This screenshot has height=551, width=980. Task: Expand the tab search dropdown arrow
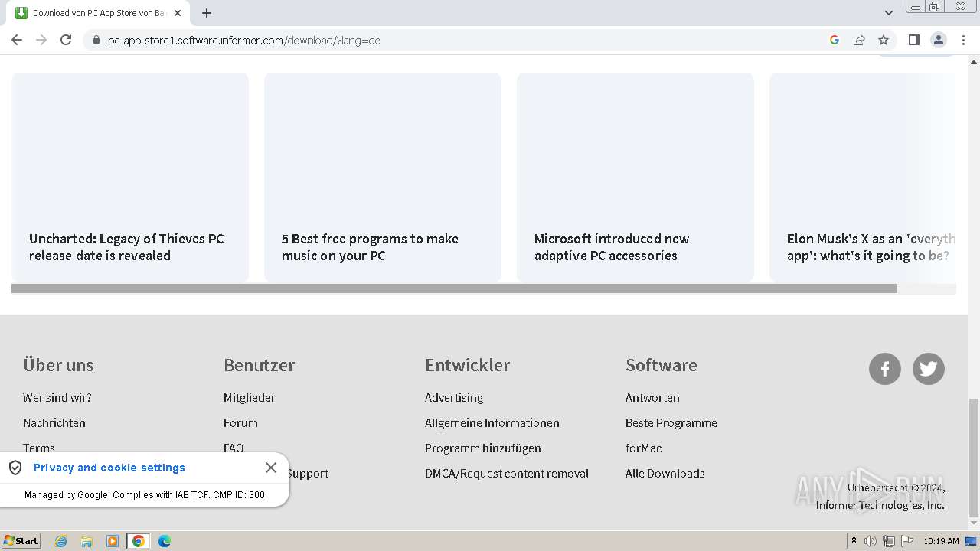(888, 13)
